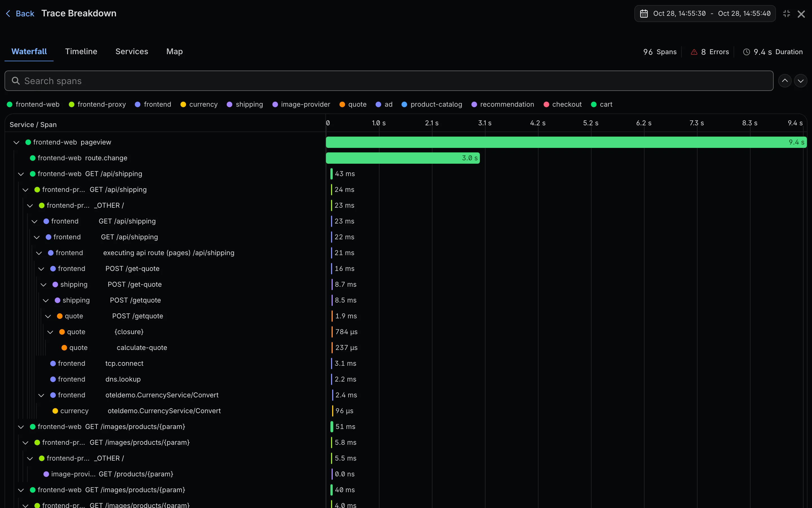Screen dimensions: 812x508
Task: Open the Services tab
Action: (x=132, y=51)
